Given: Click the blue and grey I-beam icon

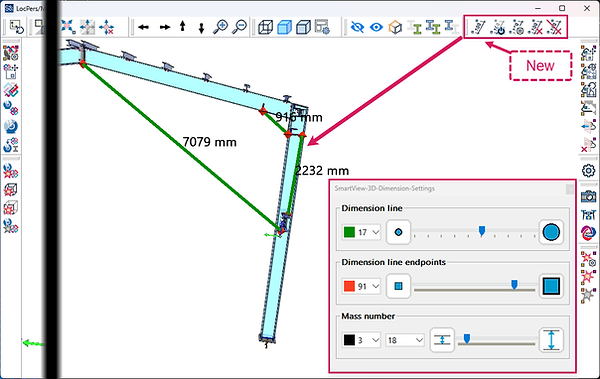Looking at the screenshot, I should tap(452, 27).
